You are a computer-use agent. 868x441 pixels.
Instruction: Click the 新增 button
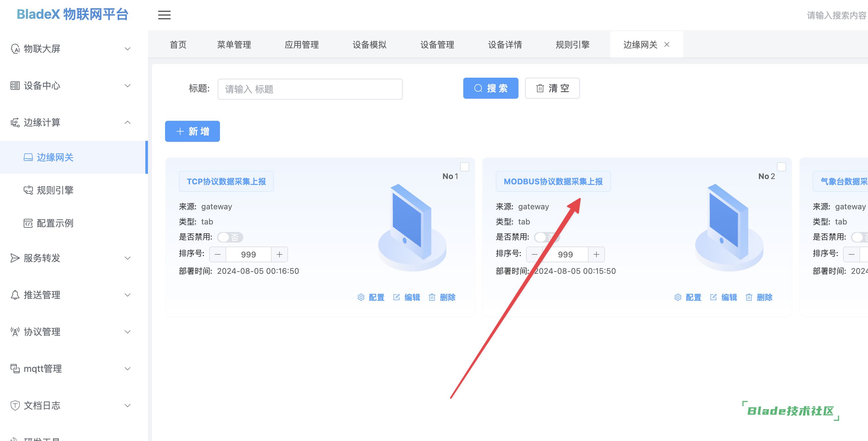tap(192, 131)
